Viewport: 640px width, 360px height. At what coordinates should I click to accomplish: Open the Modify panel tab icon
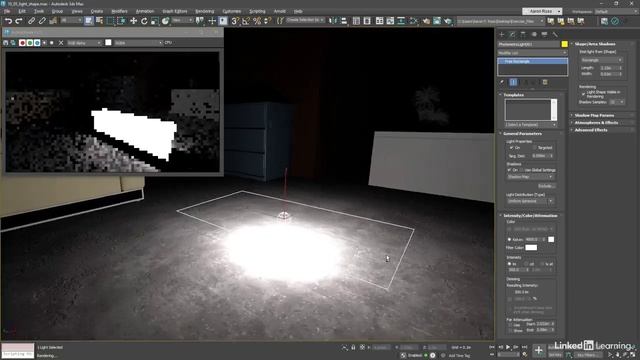point(512,35)
